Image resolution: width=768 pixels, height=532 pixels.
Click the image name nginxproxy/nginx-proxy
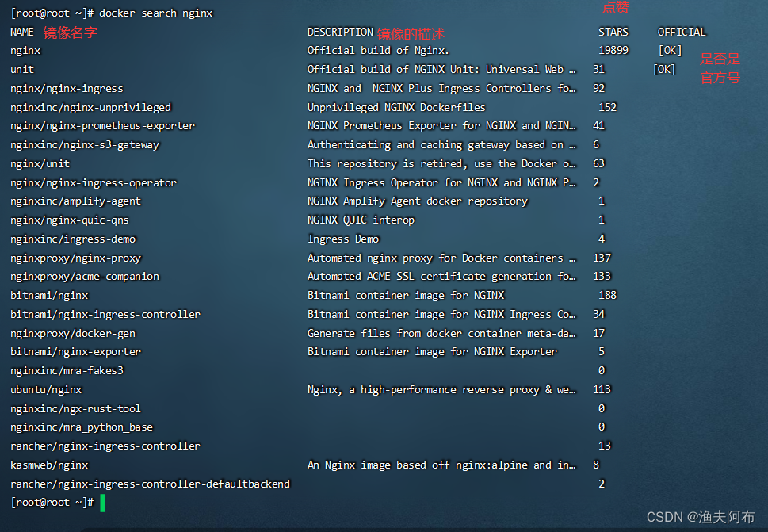tap(75, 258)
